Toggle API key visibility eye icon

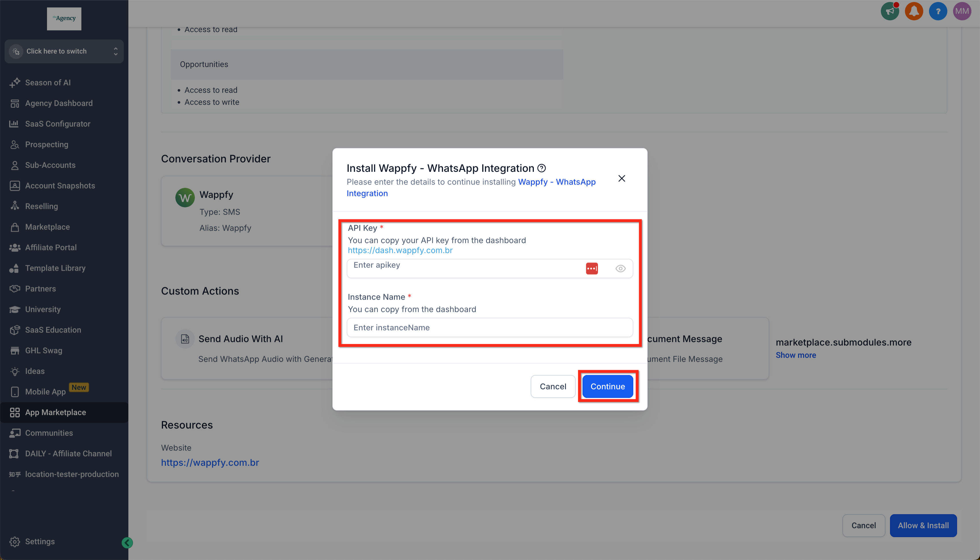[620, 268]
